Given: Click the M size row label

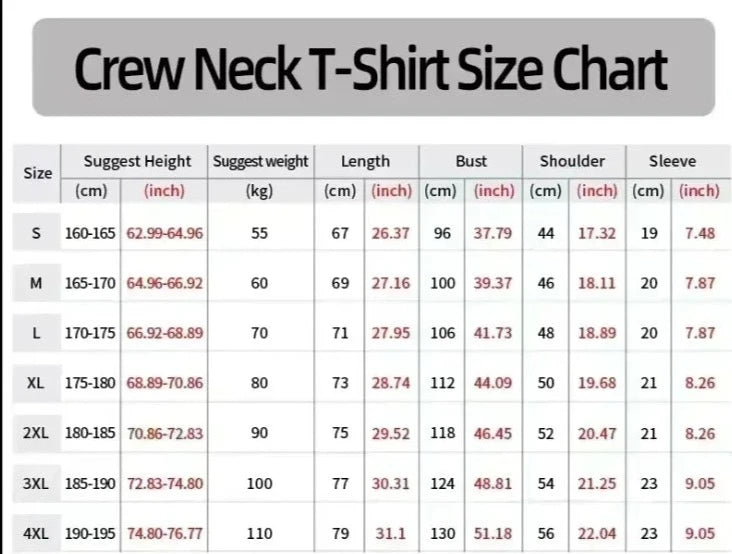Looking at the screenshot, I should pos(37,283).
